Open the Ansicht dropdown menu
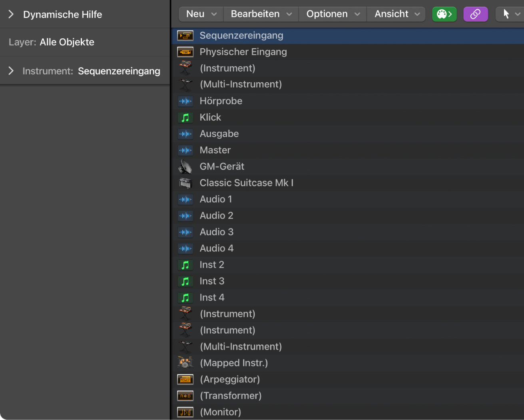Image resolution: width=524 pixels, height=420 pixels. tap(395, 14)
